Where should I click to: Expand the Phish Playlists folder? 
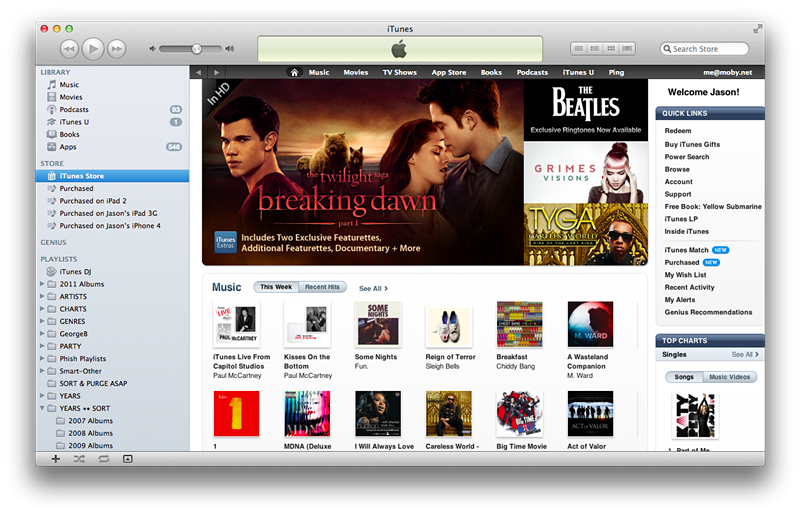(42, 358)
